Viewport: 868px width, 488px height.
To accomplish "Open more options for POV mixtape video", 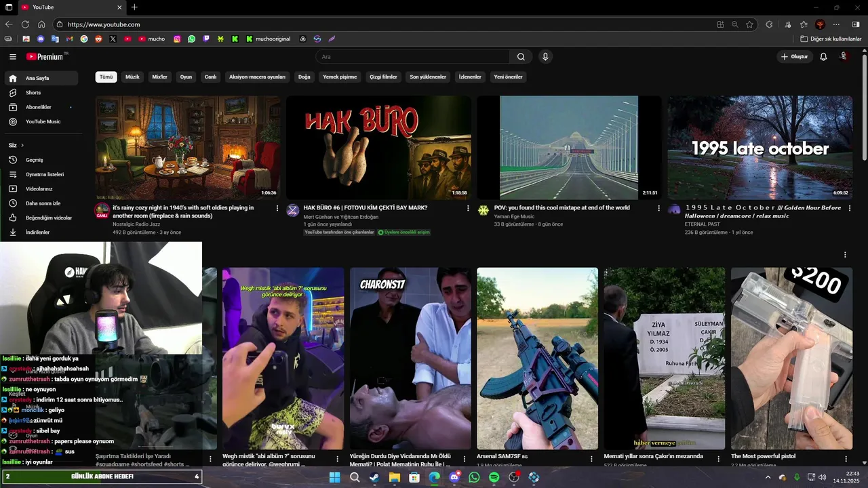I will [658, 208].
